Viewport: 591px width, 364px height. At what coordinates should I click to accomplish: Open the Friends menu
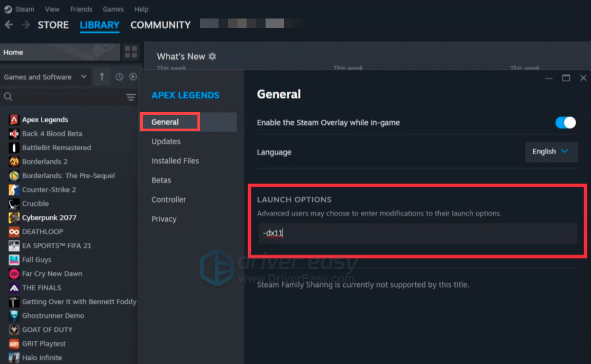tap(81, 9)
